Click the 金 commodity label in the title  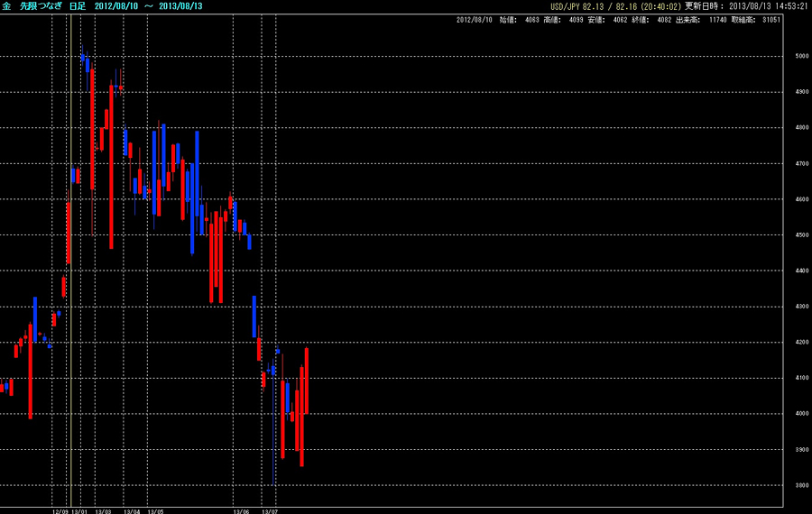click(x=6, y=6)
